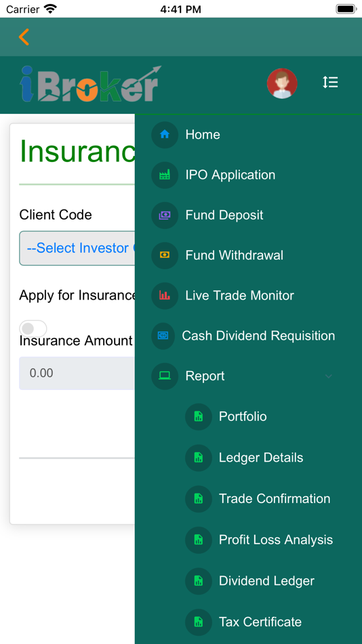Collapse the Report submenu chevron

point(328,376)
